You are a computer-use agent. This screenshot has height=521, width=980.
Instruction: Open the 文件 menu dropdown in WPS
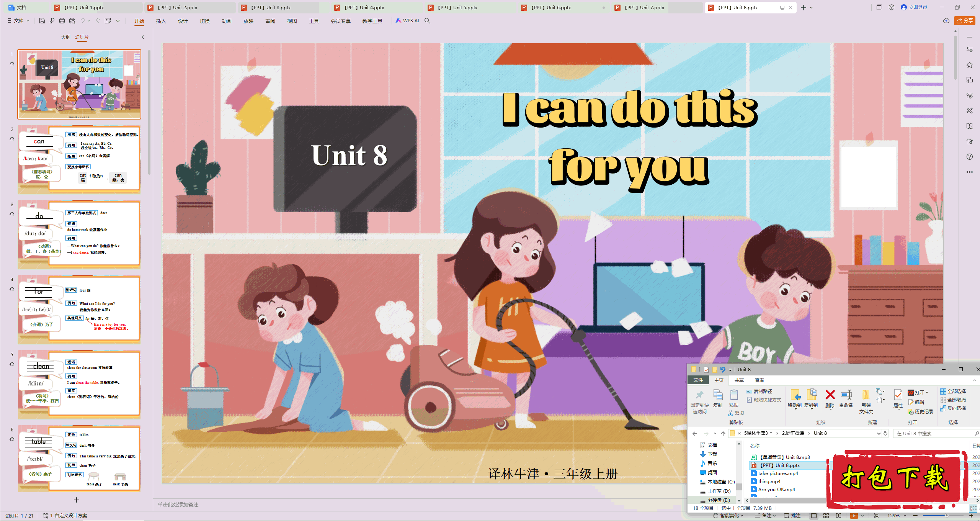(18, 21)
